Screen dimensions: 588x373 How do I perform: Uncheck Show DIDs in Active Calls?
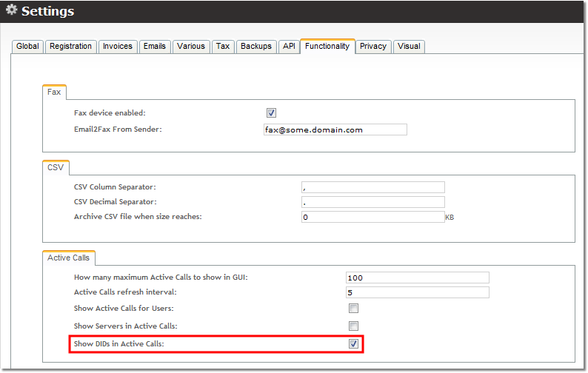pyautogui.click(x=354, y=344)
